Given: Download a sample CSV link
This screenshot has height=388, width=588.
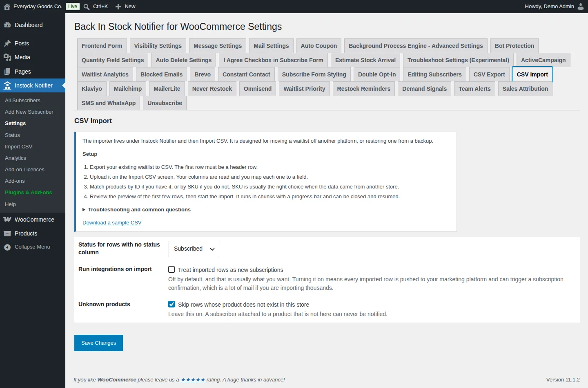Looking at the screenshot, I should coord(112,222).
